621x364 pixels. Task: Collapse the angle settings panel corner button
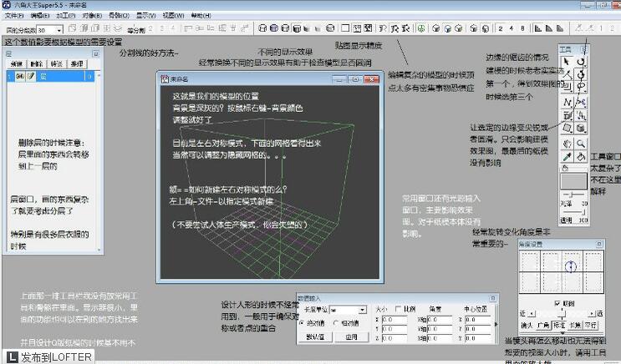pos(599,244)
